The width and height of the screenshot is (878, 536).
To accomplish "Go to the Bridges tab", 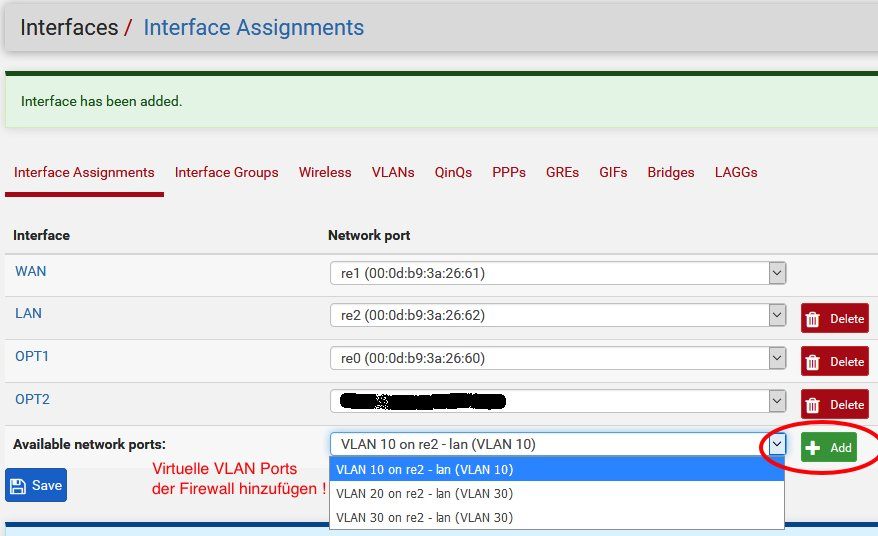I will click(x=671, y=173).
